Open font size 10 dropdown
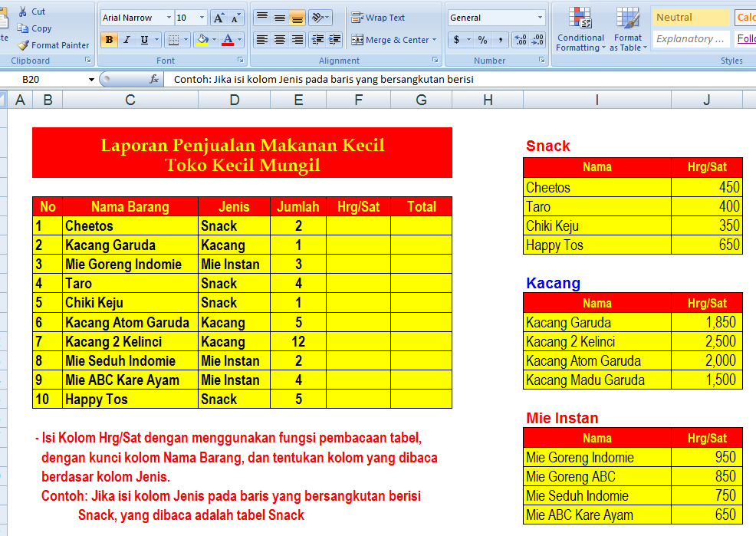 (x=202, y=18)
